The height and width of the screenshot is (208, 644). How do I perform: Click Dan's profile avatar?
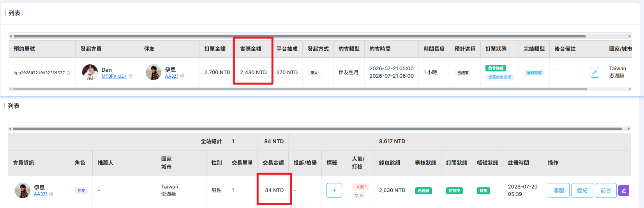pyautogui.click(x=90, y=72)
